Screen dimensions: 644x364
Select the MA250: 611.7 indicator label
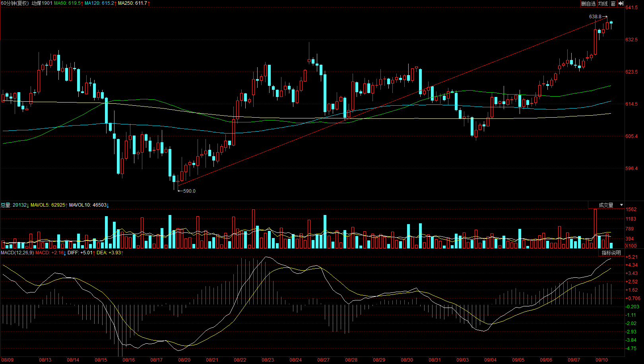pyautogui.click(x=134, y=3)
